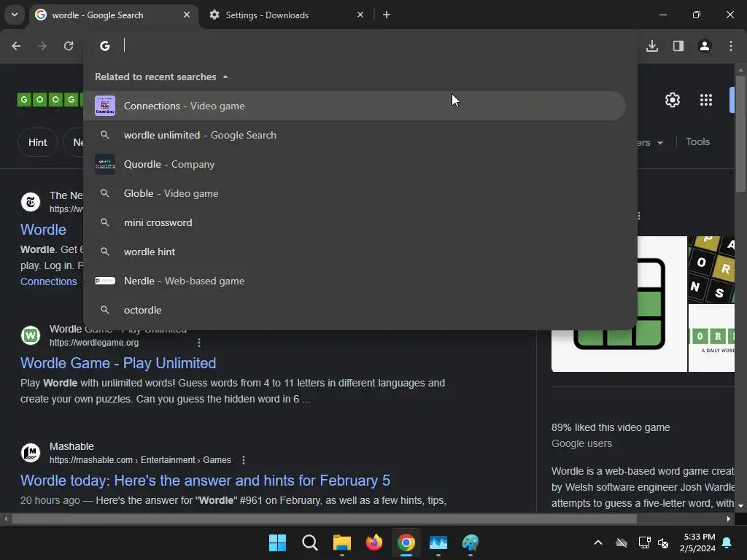Open the Chrome profile avatar icon
The width and height of the screenshot is (747, 560).
[705, 46]
